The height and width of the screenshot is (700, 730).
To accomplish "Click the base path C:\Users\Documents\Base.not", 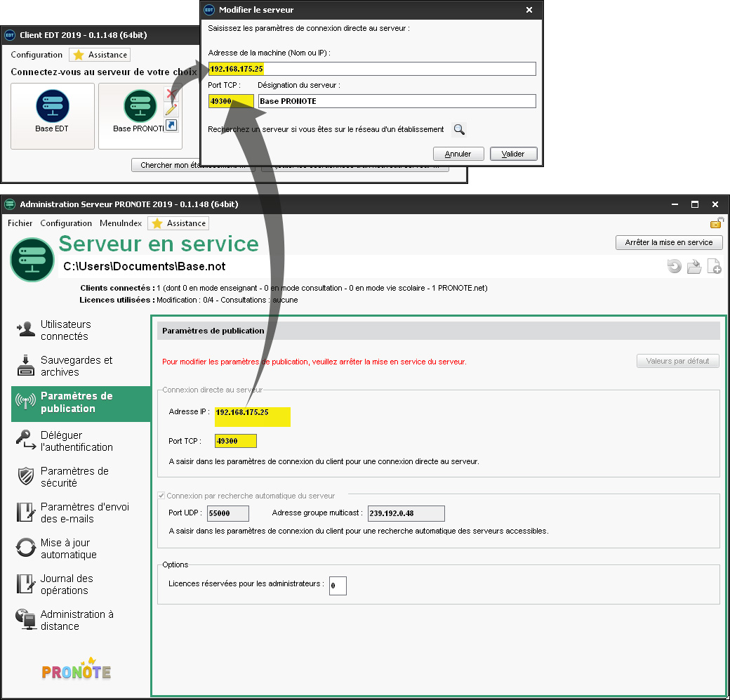I will [x=145, y=266].
